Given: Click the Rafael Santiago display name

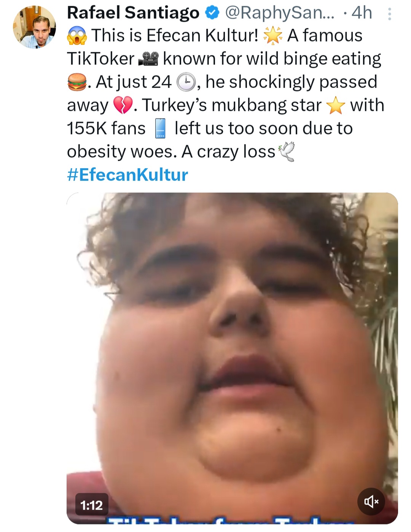Looking at the screenshot, I should click(x=133, y=13).
